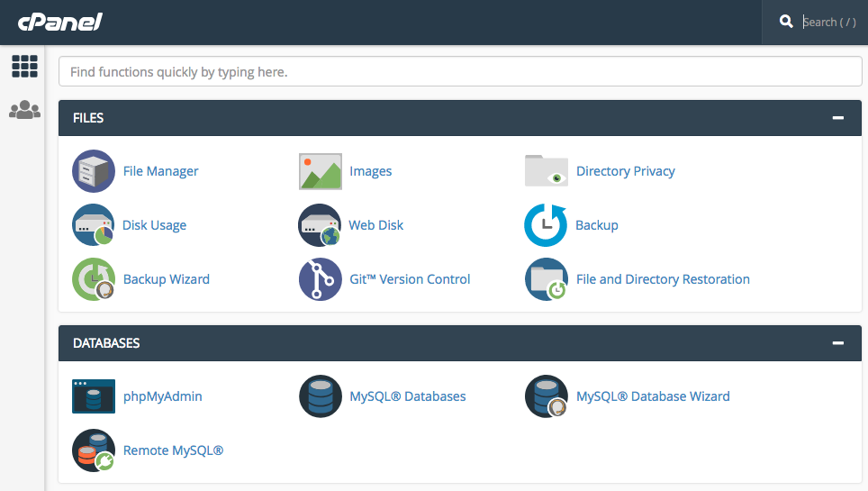This screenshot has height=491, width=868.
Task: Select the Disk Usage icon
Action: click(94, 225)
